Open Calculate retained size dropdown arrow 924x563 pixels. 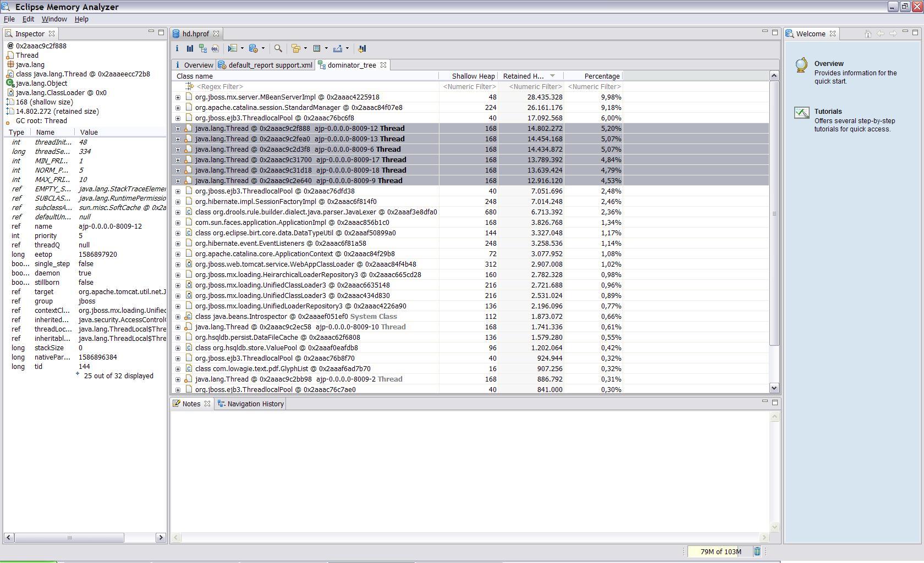(x=326, y=48)
